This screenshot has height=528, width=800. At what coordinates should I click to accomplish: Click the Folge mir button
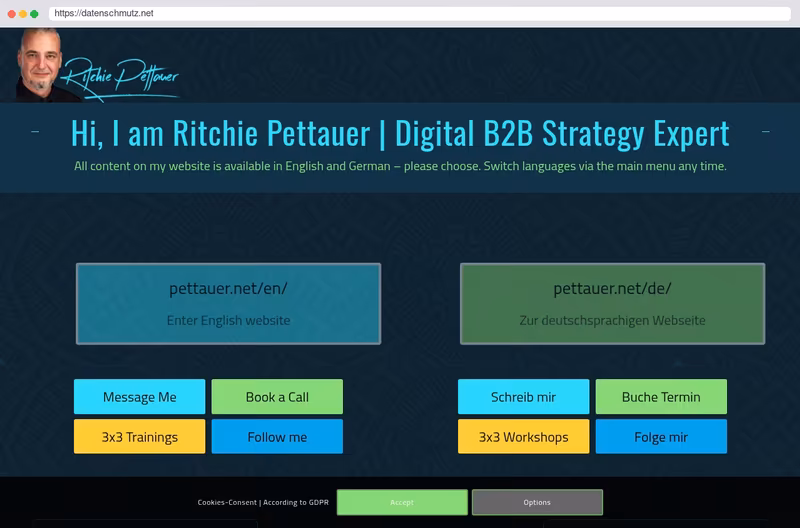[661, 437]
